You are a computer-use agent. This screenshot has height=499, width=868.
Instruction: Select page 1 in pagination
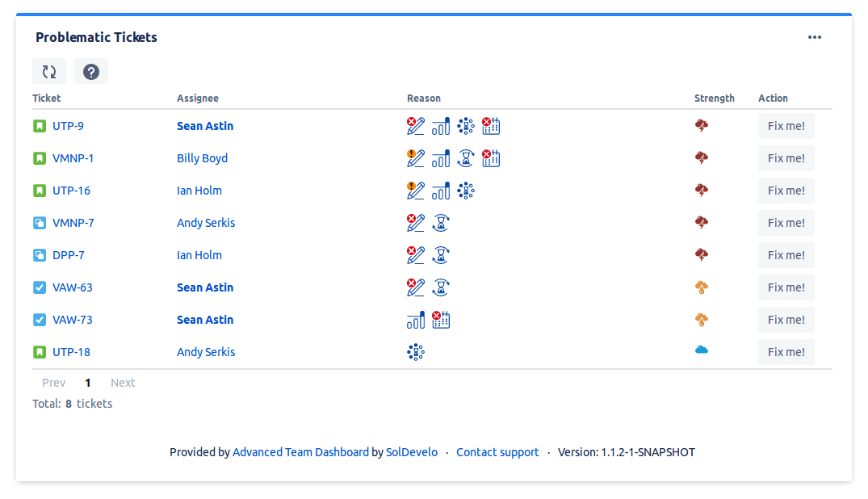87,383
